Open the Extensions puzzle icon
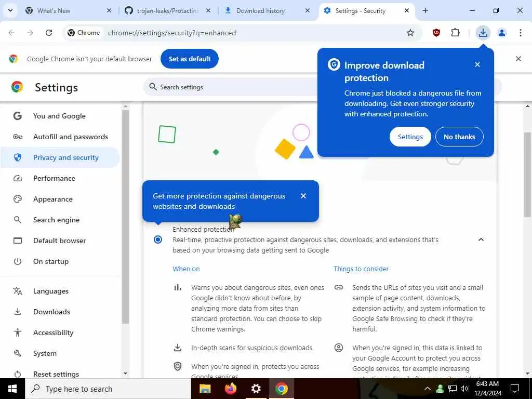 pos(455,33)
